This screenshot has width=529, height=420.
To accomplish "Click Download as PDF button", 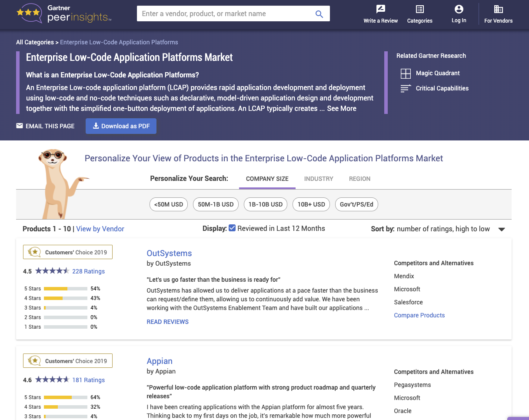I will 121,126.
